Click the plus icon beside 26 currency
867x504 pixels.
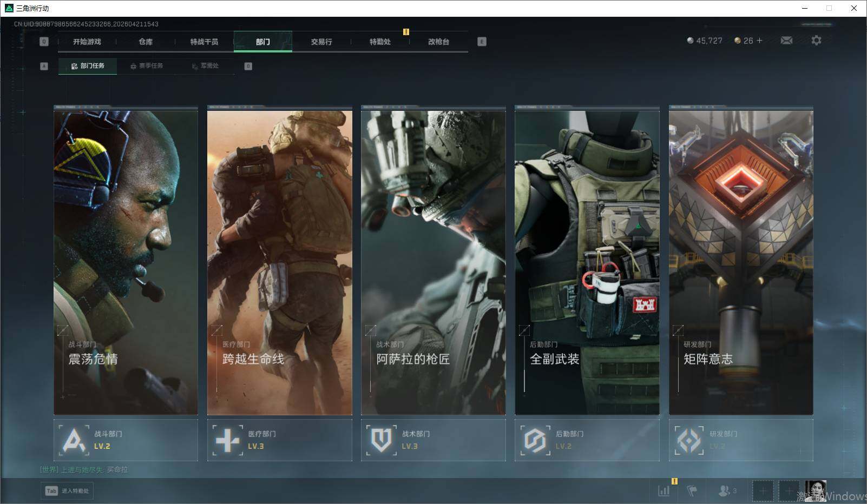pos(759,41)
